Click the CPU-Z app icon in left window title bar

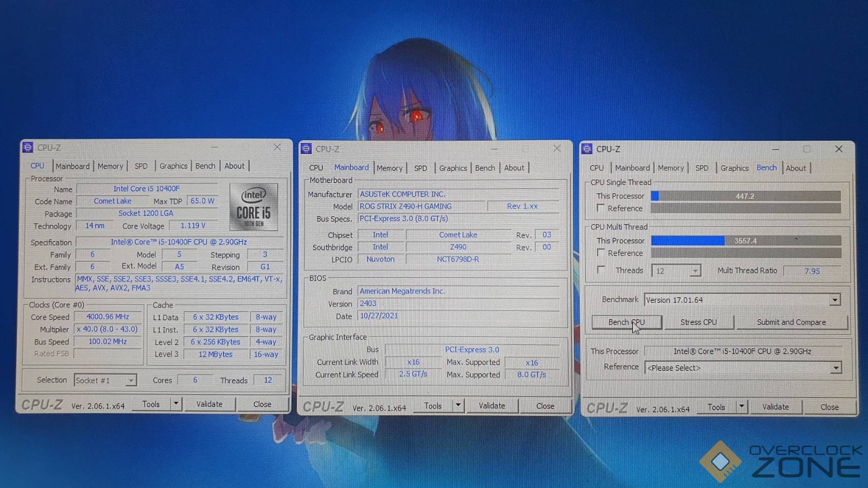[x=28, y=147]
